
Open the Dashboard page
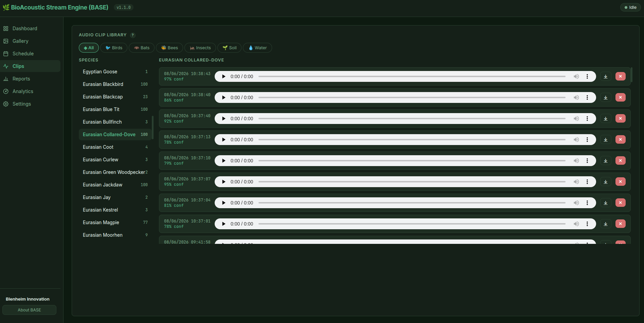click(30, 29)
